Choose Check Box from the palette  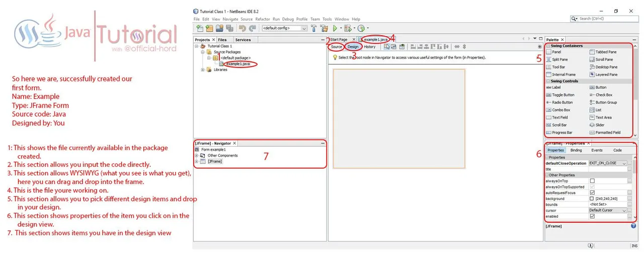[601, 95]
